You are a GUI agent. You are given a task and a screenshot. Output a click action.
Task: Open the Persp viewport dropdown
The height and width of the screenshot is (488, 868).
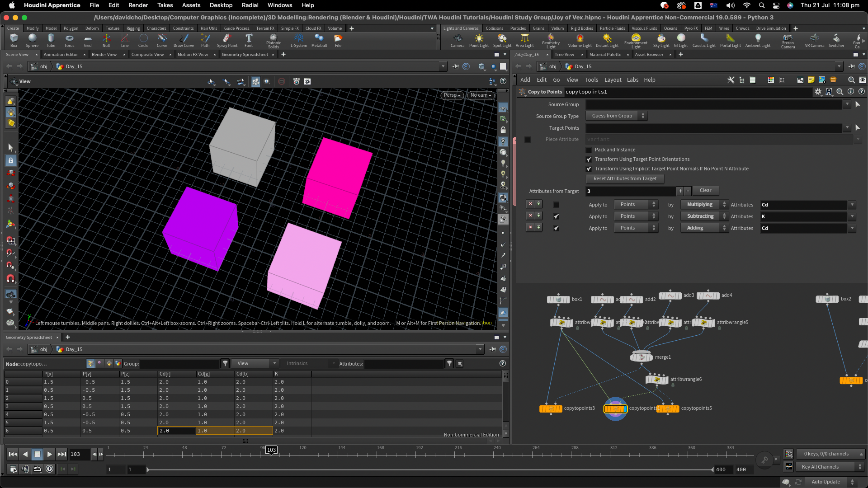(x=452, y=95)
